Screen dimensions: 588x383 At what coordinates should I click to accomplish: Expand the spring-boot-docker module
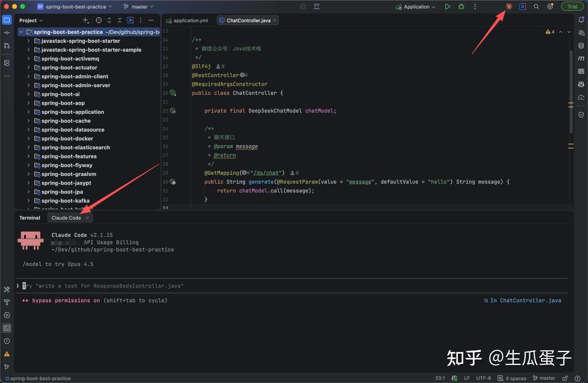28,138
